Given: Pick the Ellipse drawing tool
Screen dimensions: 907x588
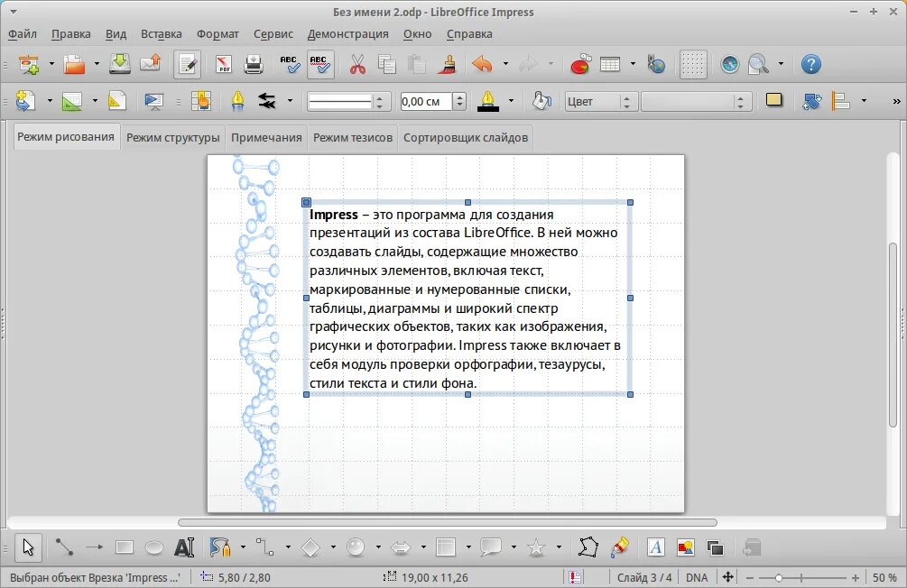Looking at the screenshot, I should (153, 547).
